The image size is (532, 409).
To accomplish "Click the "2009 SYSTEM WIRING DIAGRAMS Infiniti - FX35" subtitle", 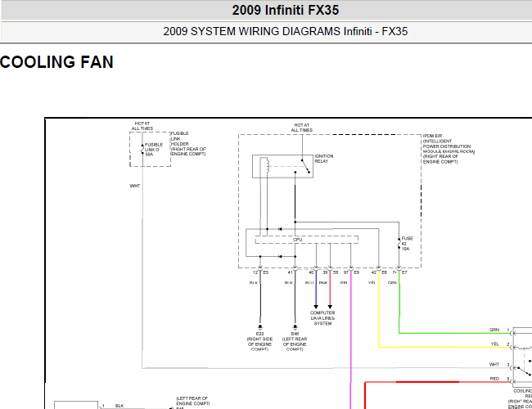I will [286, 32].
